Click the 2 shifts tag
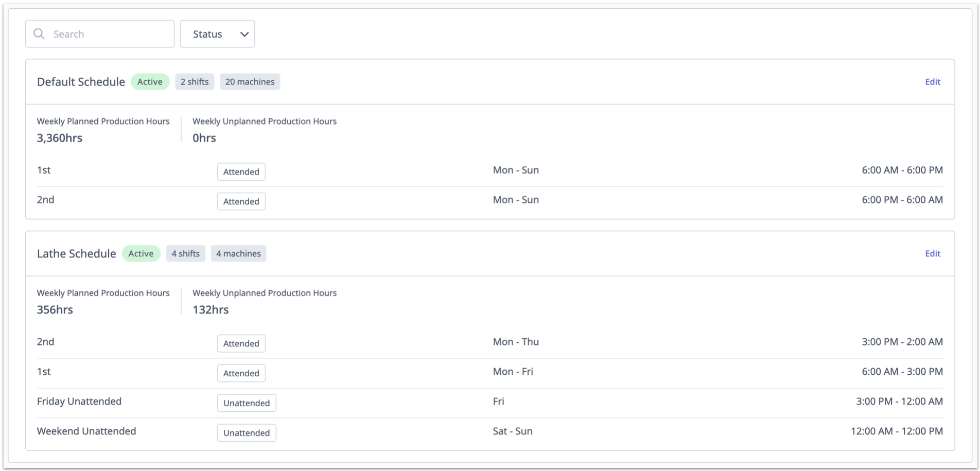 195,82
